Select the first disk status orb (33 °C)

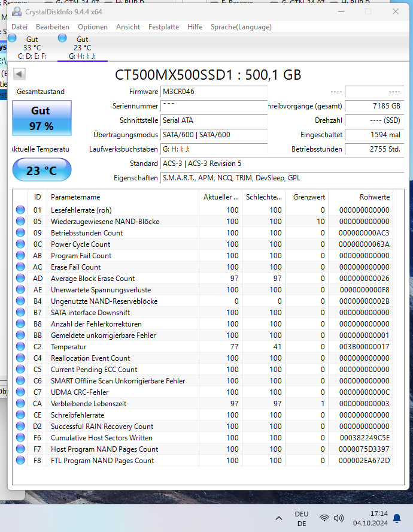click(x=12, y=38)
